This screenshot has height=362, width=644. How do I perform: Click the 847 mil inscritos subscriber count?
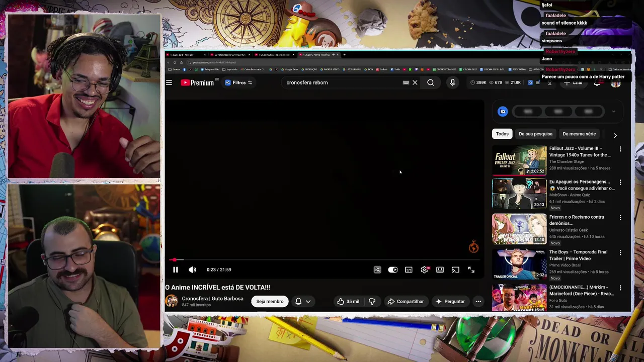click(196, 305)
